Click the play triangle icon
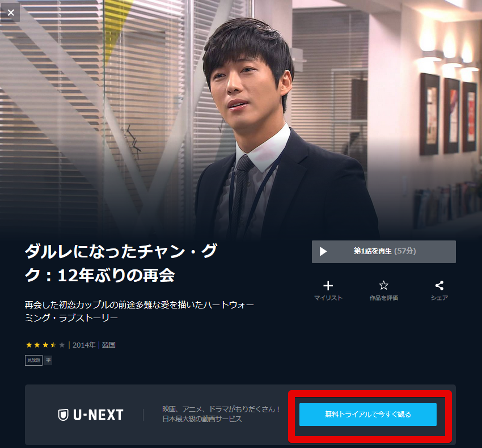Screen dimensions: 482x448 click(x=323, y=252)
